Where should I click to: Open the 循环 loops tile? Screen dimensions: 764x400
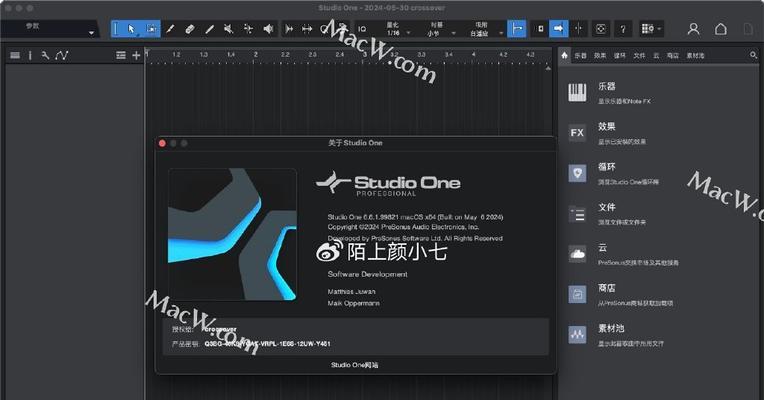tap(577, 173)
